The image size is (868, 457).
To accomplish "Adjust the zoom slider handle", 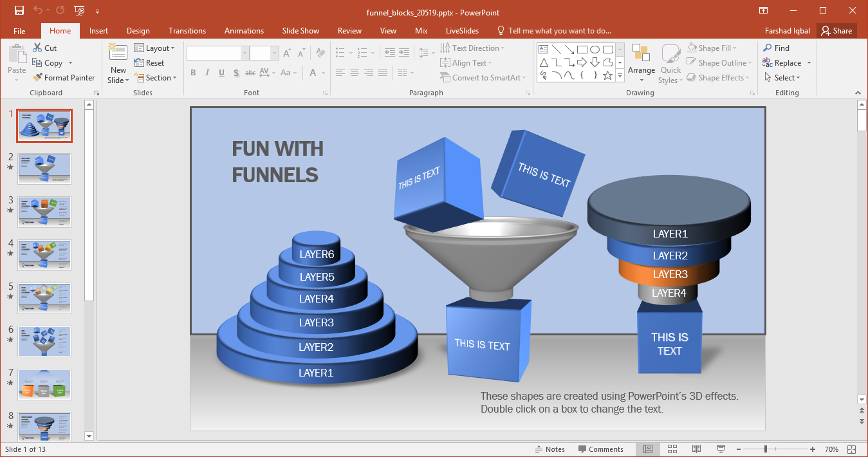I will (x=765, y=449).
